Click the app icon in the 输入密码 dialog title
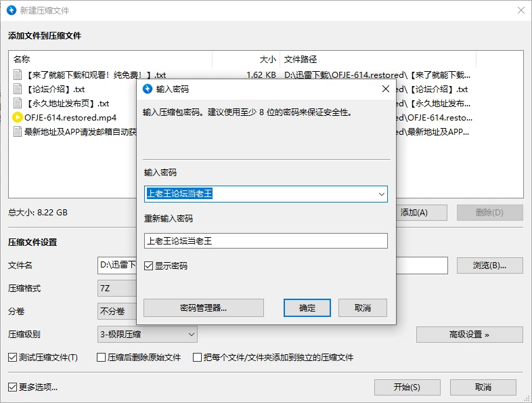Viewport: 532px width, 403px height. pos(148,89)
